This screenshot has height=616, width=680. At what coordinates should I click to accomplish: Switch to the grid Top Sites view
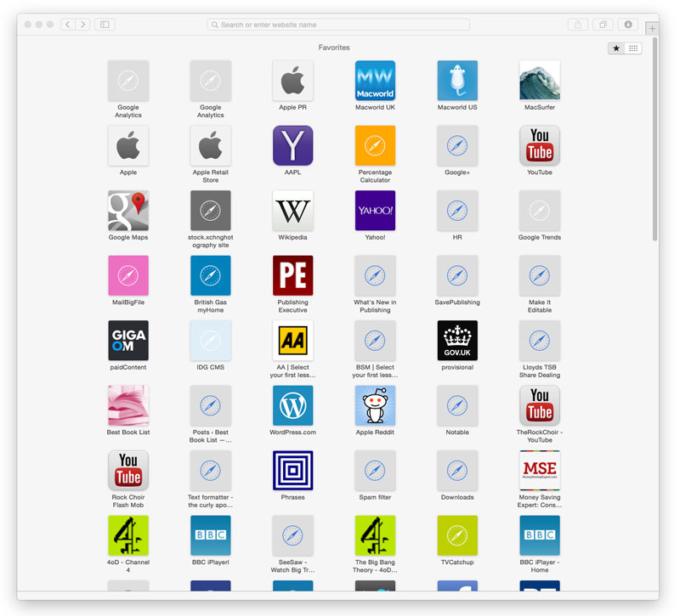point(633,48)
